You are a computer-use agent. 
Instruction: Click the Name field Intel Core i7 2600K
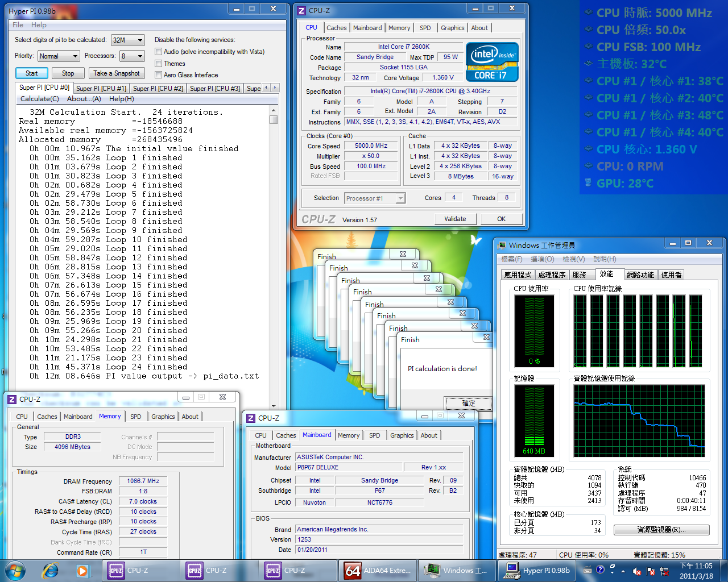(x=404, y=47)
